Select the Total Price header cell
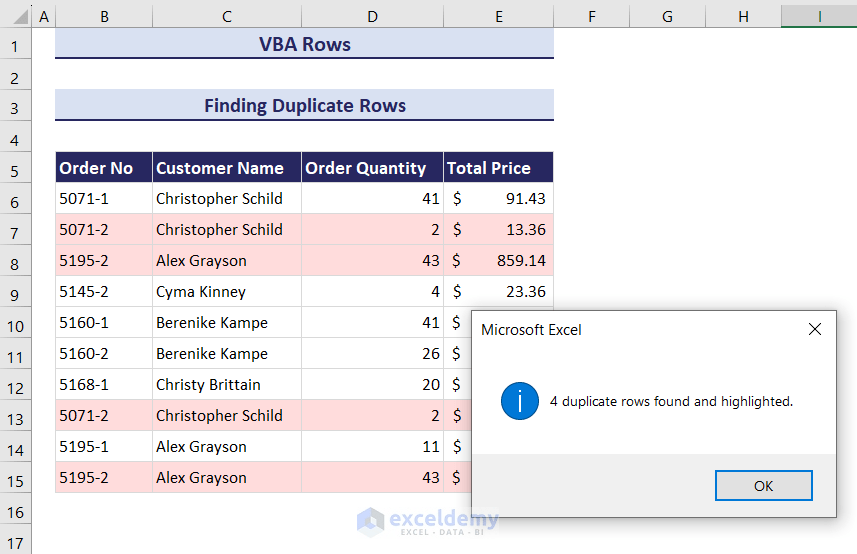This screenshot has height=554, width=857. tap(498, 168)
